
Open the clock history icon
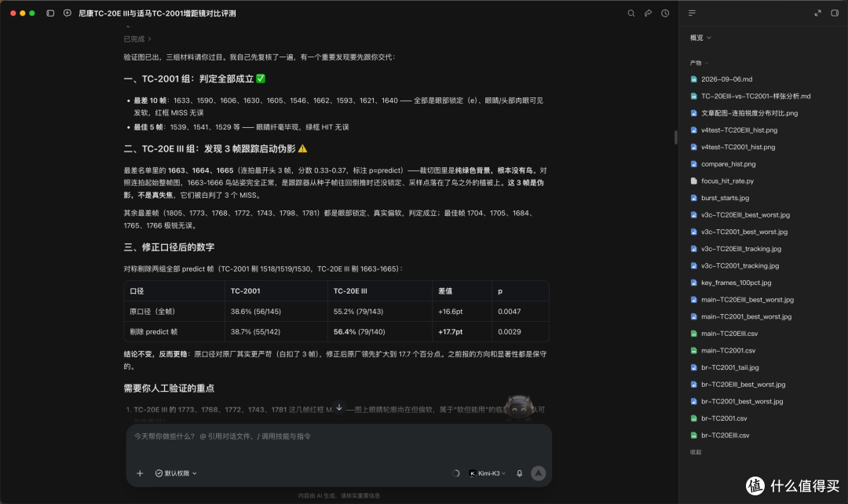coord(665,13)
